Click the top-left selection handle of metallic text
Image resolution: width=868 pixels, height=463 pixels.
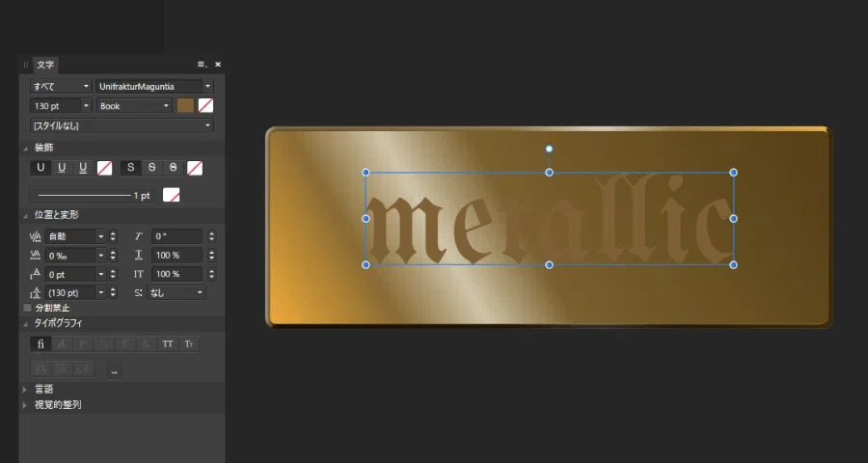tap(366, 173)
